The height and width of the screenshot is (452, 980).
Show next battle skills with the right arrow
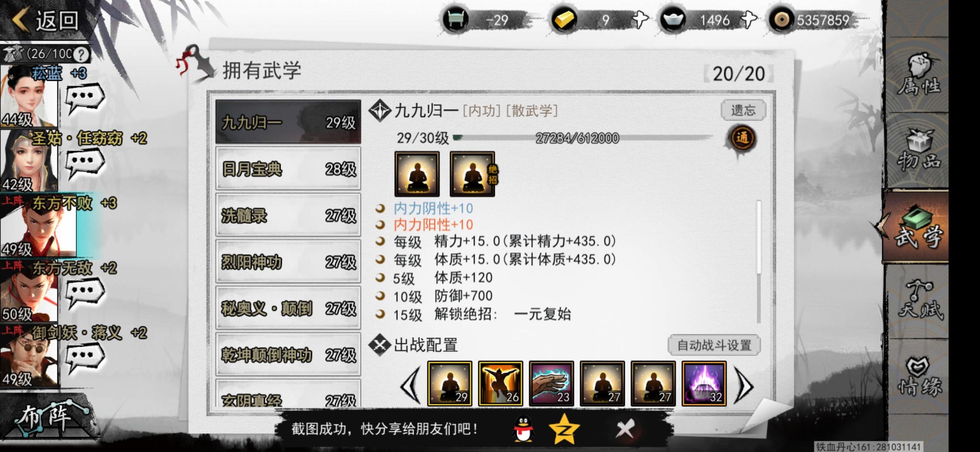tap(744, 385)
